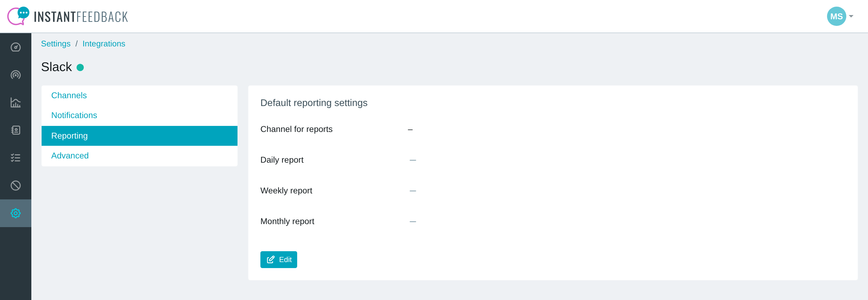This screenshot has height=300, width=868.
Task: Switch to the Advanced tab
Action: tap(139, 155)
